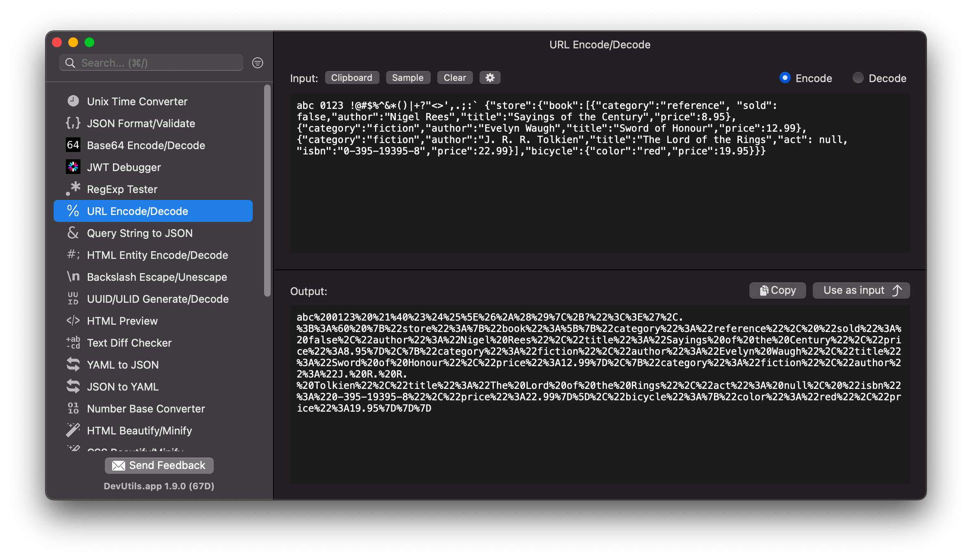Open settings gear menu
This screenshot has width=972, height=560.
tap(489, 78)
